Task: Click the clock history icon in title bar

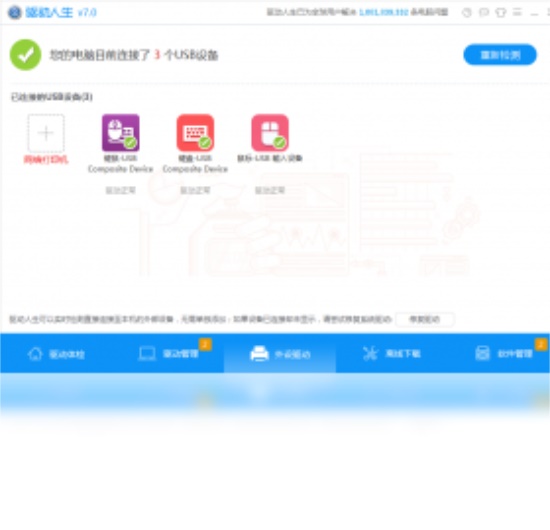Action: [x=467, y=13]
